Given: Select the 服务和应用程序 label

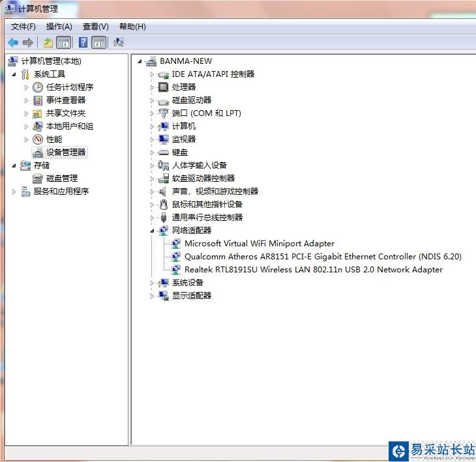Looking at the screenshot, I should click(61, 192).
